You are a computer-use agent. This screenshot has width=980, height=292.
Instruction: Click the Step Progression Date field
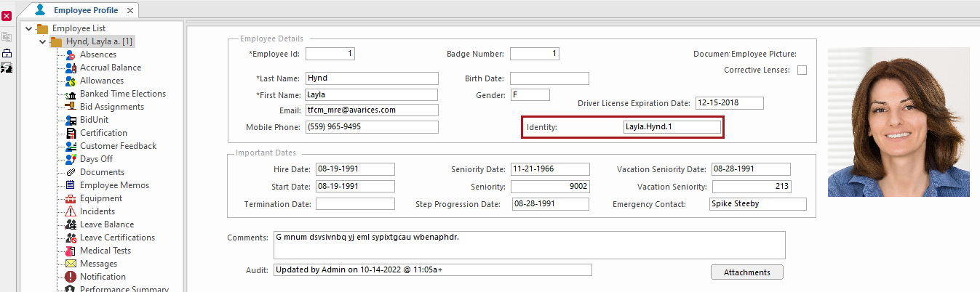tap(551, 204)
